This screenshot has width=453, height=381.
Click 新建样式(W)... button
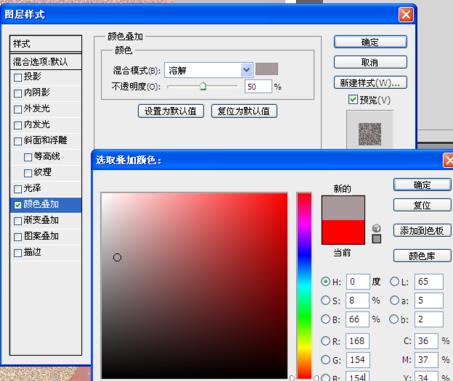point(370,83)
